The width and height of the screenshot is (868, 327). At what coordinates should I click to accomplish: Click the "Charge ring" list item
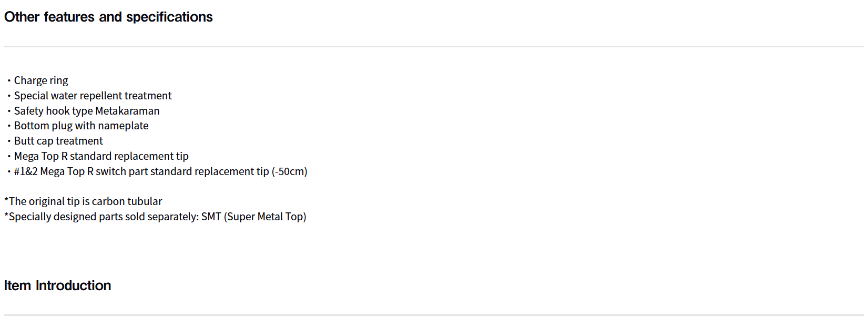(x=41, y=80)
